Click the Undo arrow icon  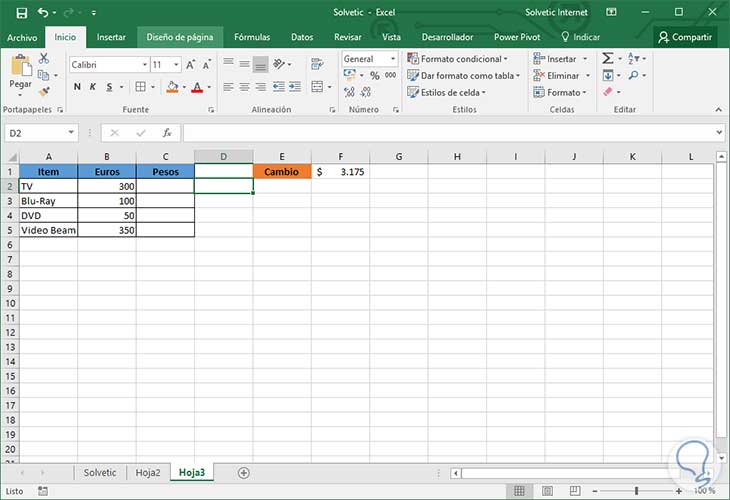coord(43,13)
